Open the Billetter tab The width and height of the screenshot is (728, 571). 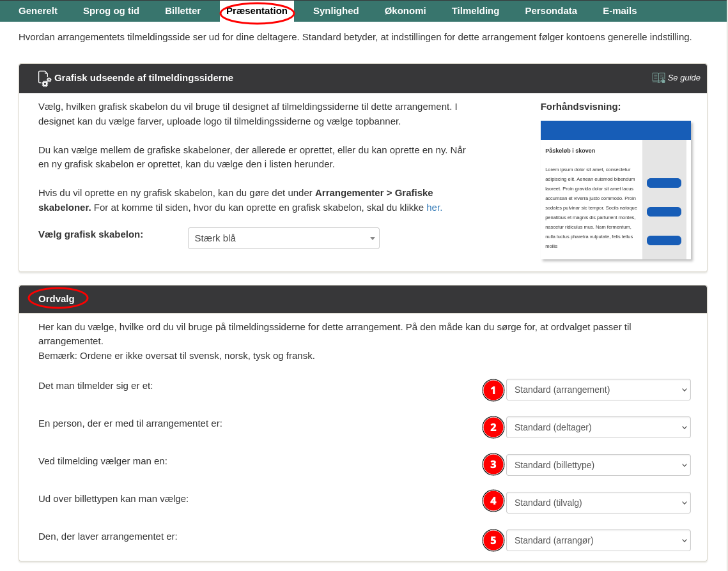183,11
